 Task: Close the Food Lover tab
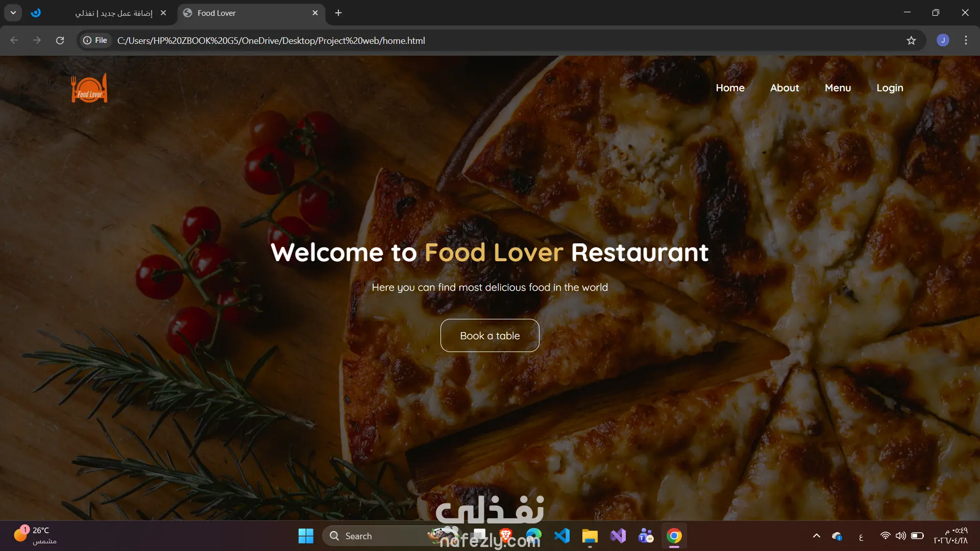click(315, 13)
